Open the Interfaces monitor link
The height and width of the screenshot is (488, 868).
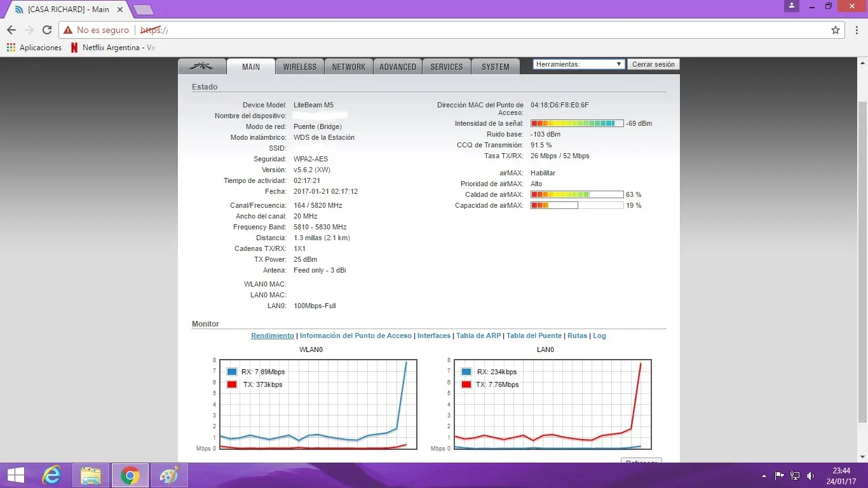coord(434,335)
